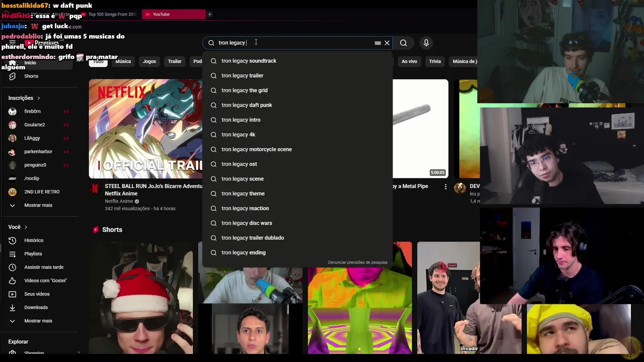Open the Metal Pipe 5:00:05 video thumbnail
Screen dimensions: 644x362
[420, 129]
